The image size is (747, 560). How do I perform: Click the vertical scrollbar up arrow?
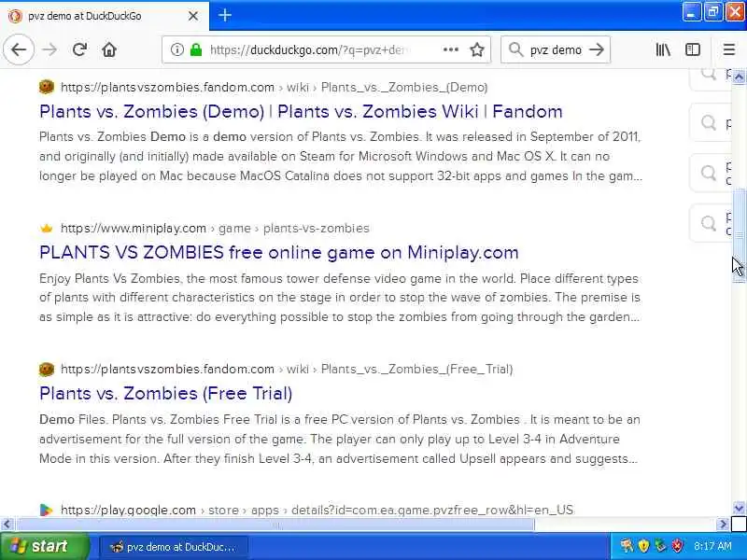coord(739,77)
